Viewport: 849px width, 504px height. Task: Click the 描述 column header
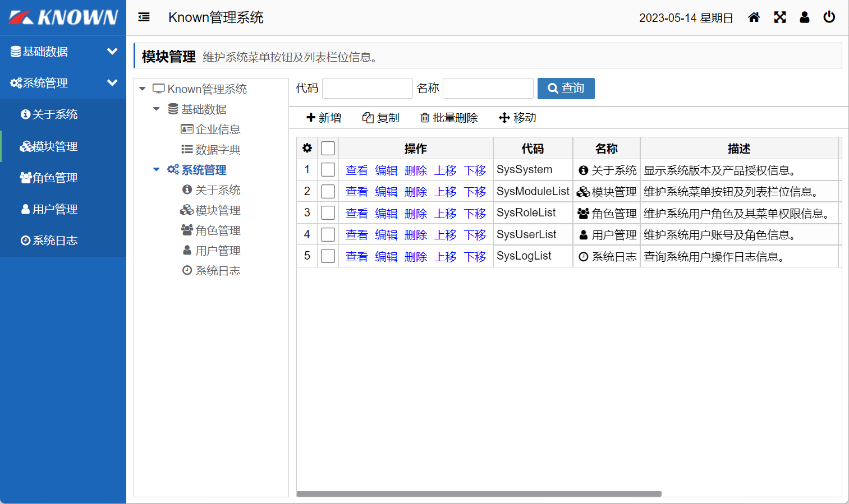(739, 149)
